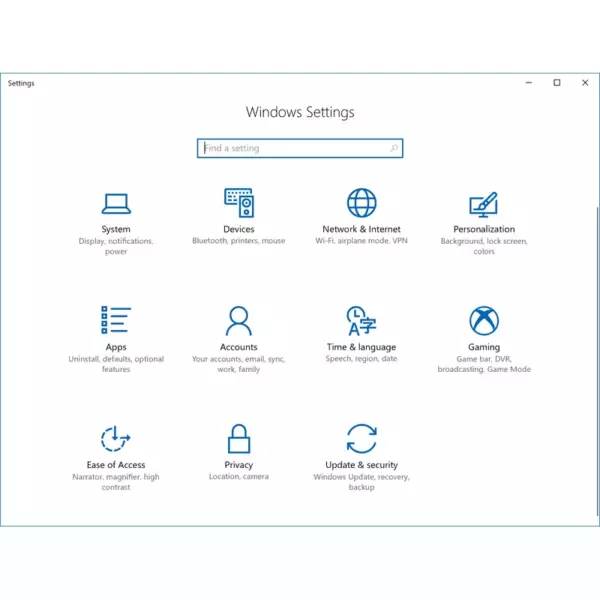
Task: Select the "Accounts" label
Action: coord(238,347)
